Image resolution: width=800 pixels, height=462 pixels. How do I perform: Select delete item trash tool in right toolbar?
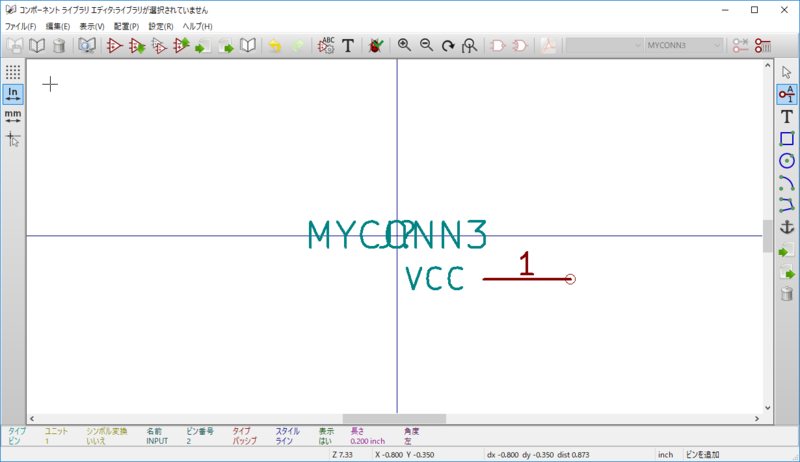tap(787, 294)
